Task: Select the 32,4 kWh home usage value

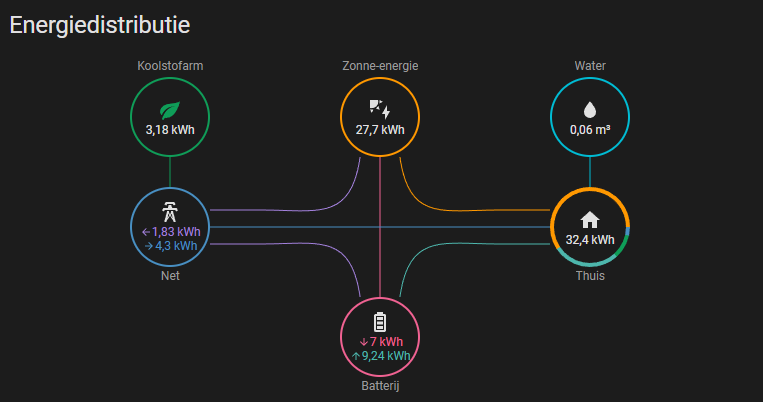Action: click(590, 240)
